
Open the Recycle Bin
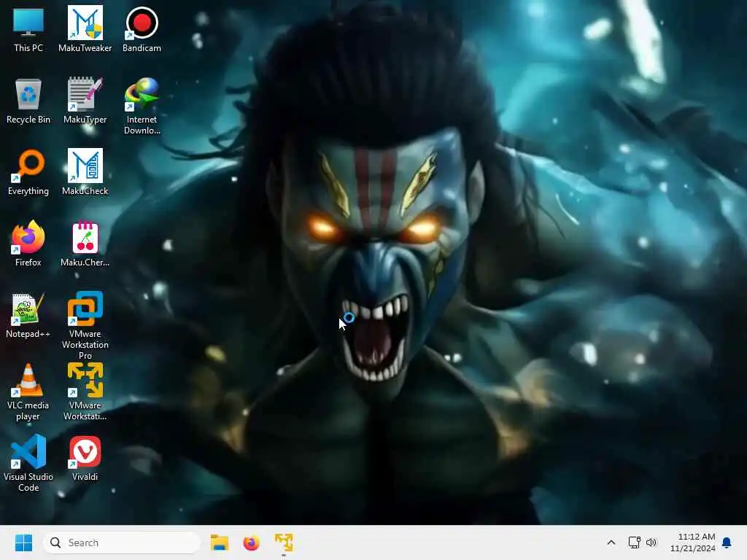click(28, 101)
